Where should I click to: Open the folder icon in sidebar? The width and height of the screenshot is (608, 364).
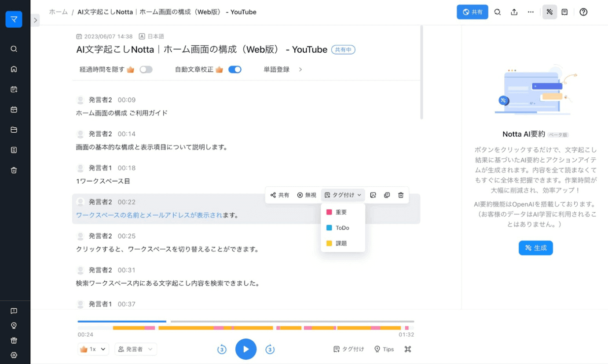pyautogui.click(x=14, y=130)
